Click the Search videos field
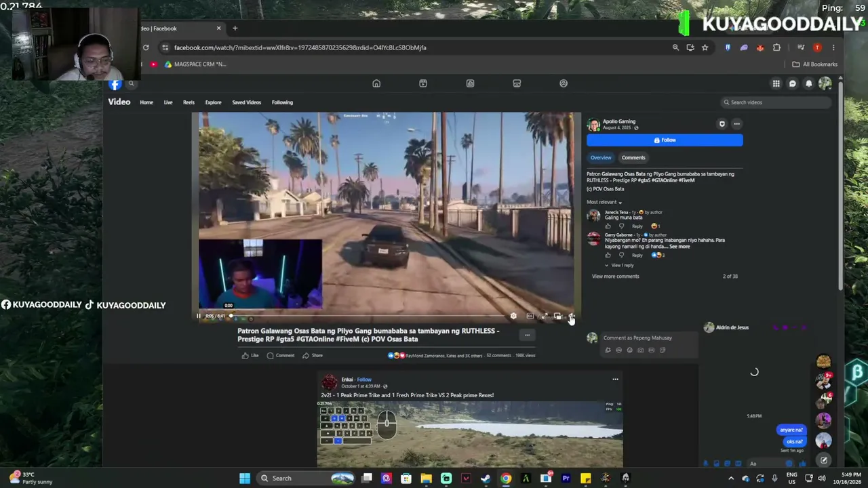Viewport: 868px width, 488px height. tap(776, 102)
